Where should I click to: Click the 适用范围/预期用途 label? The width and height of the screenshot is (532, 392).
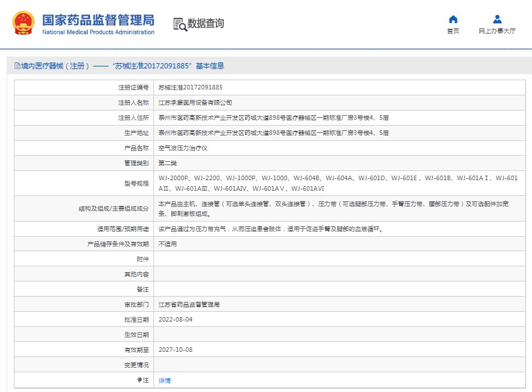123,229
